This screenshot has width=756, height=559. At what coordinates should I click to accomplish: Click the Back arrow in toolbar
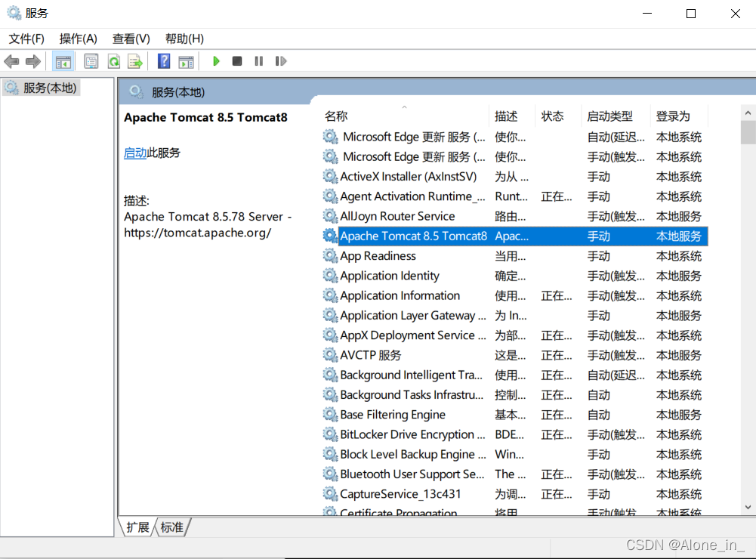tap(11, 61)
